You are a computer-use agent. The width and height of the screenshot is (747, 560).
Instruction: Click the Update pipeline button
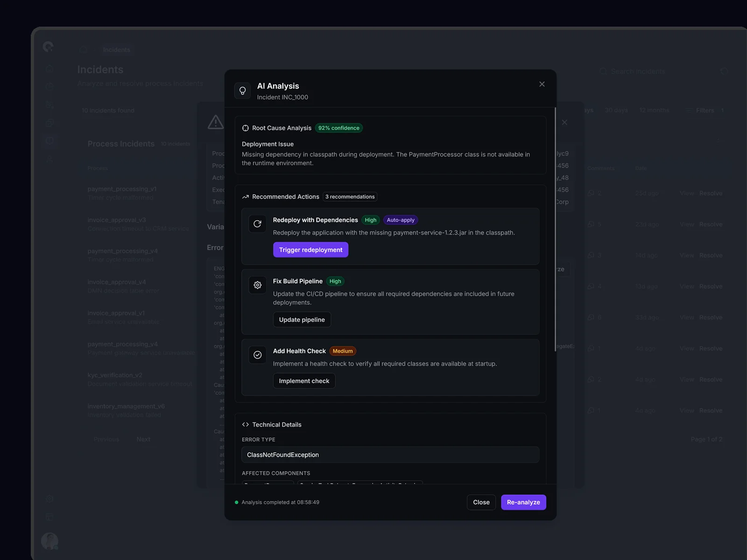pyautogui.click(x=302, y=320)
